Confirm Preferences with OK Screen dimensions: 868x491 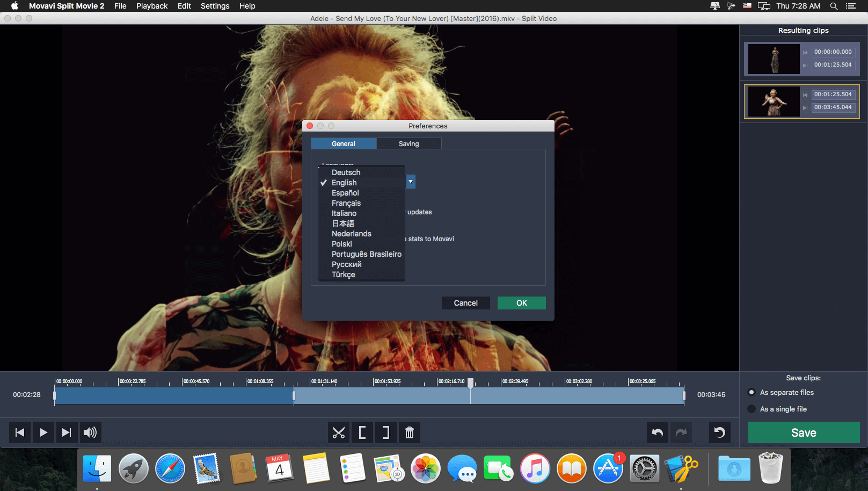point(522,303)
